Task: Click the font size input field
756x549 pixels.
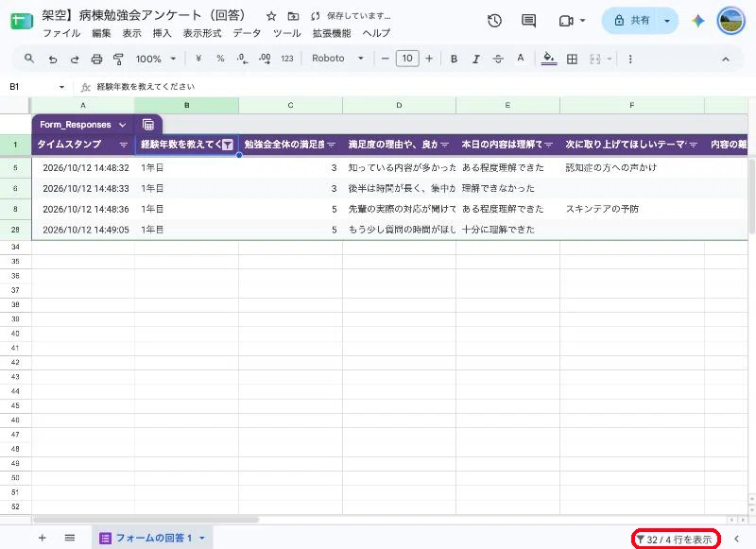Action: click(x=407, y=59)
